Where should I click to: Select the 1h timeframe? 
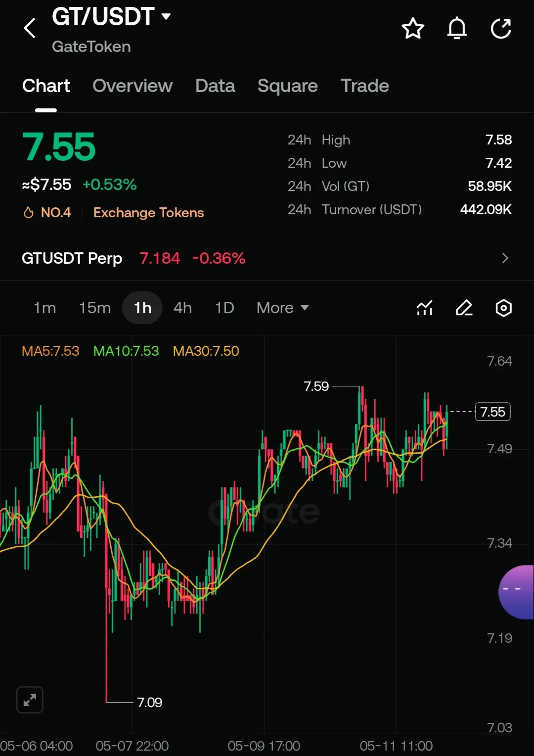pos(142,308)
